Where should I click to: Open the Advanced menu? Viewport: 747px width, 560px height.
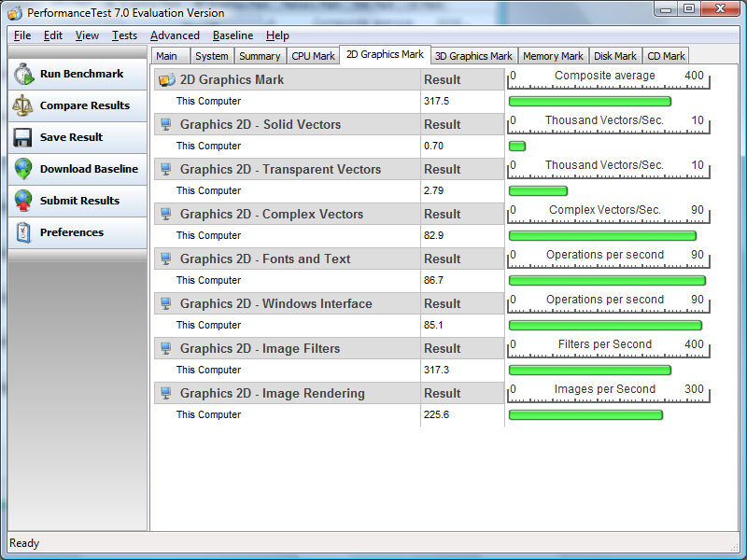(175, 35)
